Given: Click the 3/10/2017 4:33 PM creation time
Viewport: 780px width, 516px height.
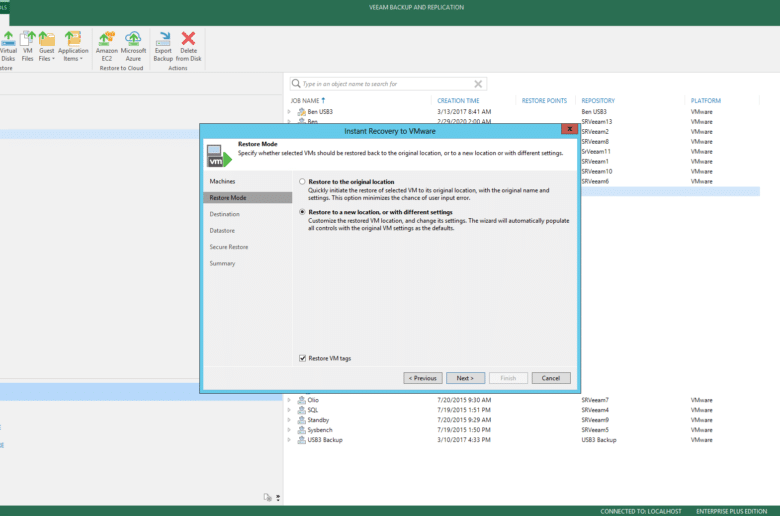Looking at the screenshot, I should click(464, 440).
